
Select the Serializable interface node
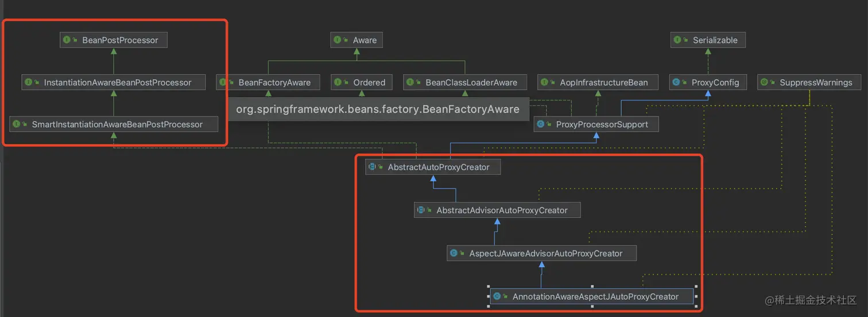[708, 40]
